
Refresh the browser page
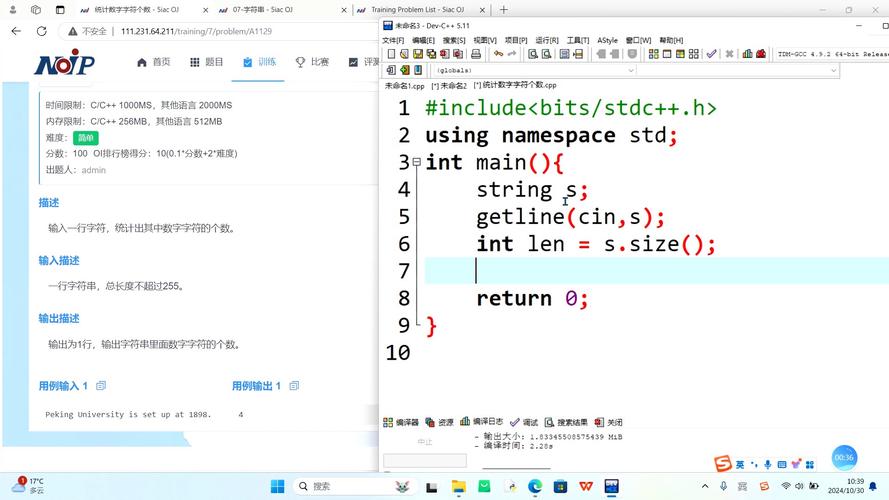[68, 31]
